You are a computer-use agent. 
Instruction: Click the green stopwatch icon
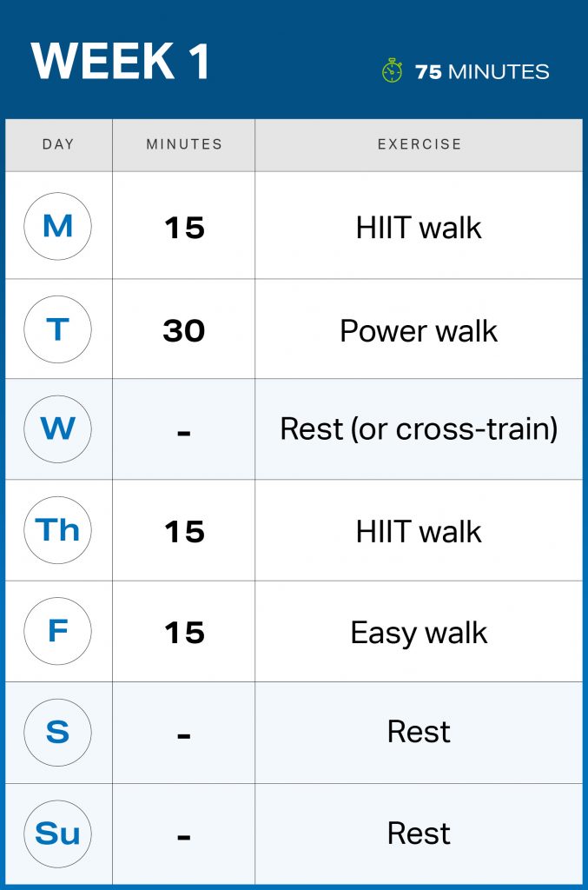[x=392, y=70]
